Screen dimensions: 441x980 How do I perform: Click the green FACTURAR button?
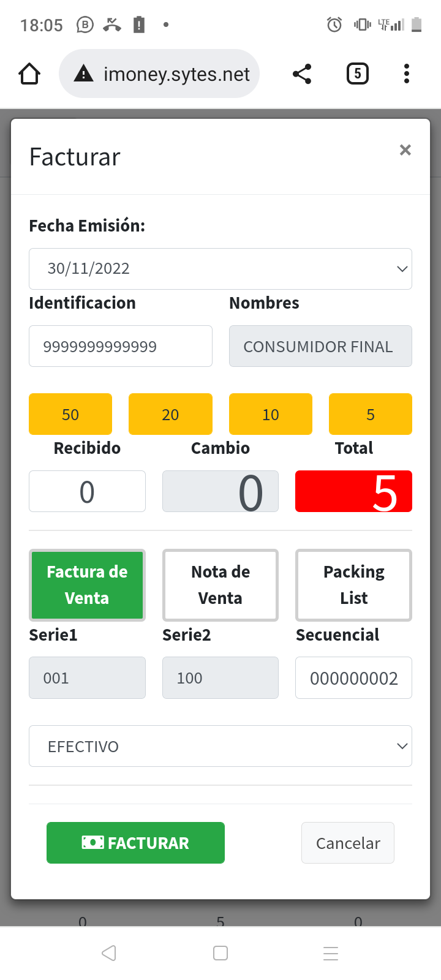[x=135, y=843]
